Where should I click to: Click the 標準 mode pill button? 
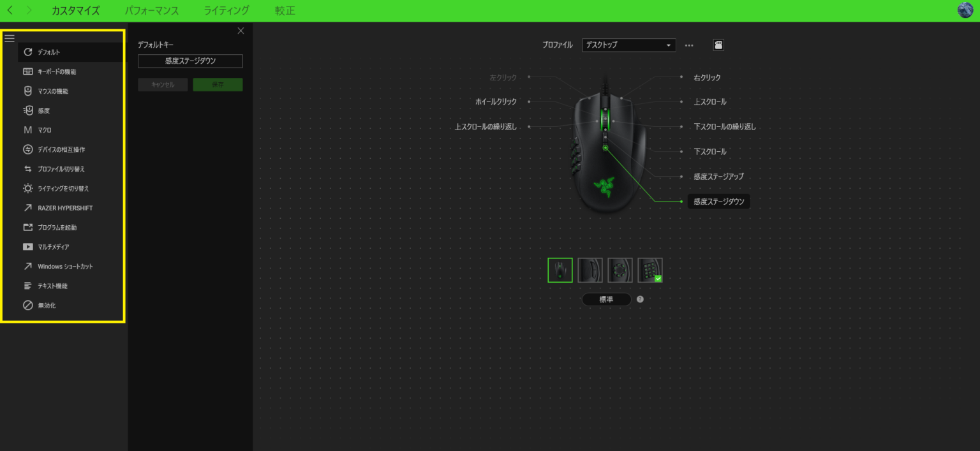pyautogui.click(x=606, y=299)
